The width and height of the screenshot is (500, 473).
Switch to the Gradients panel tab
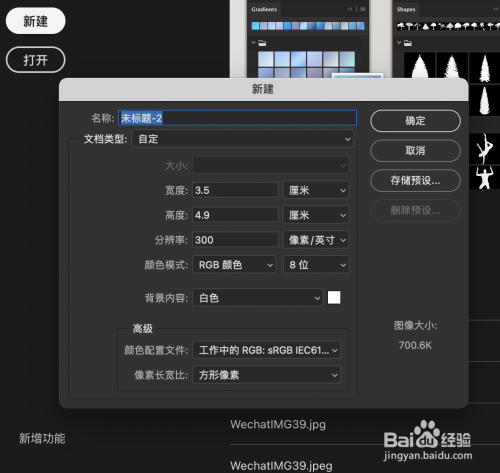264,9
